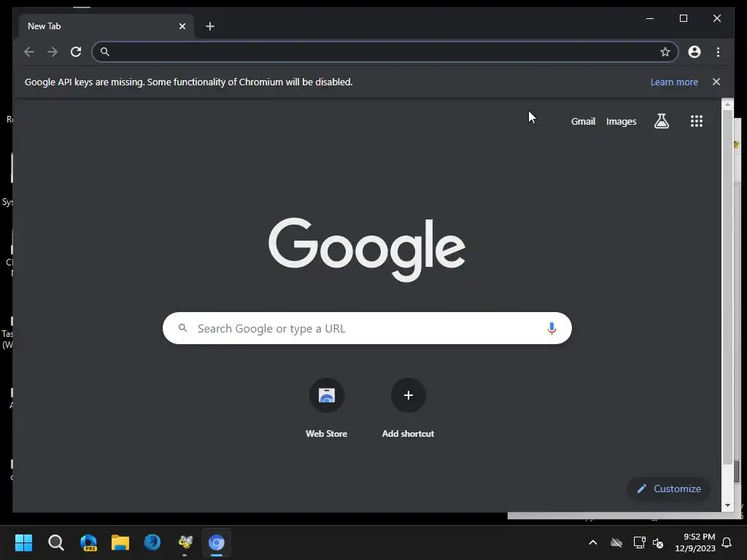Viewport: 747px width, 560px height.
Task: Open the bee application taskbar icon
Action: (185, 542)
